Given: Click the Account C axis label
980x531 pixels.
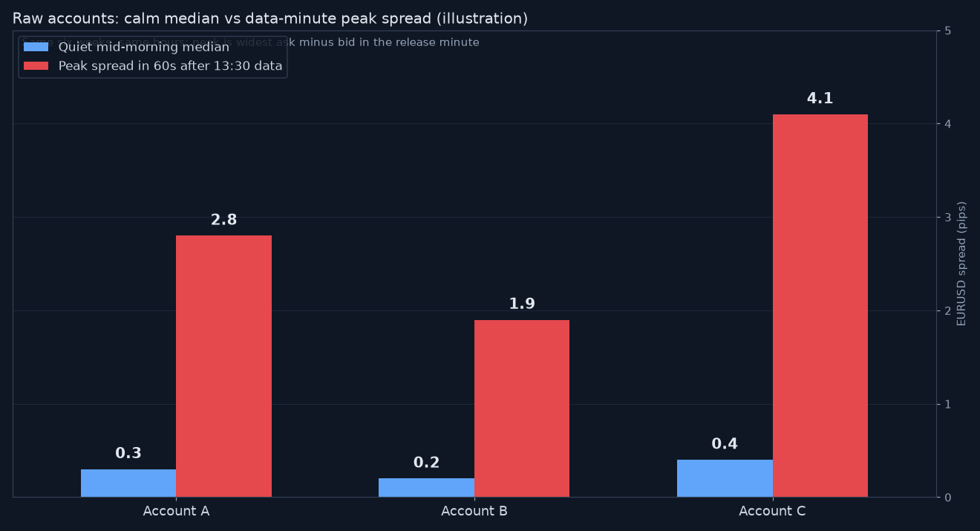Looking at the screenshot, I should pos(772,511).
